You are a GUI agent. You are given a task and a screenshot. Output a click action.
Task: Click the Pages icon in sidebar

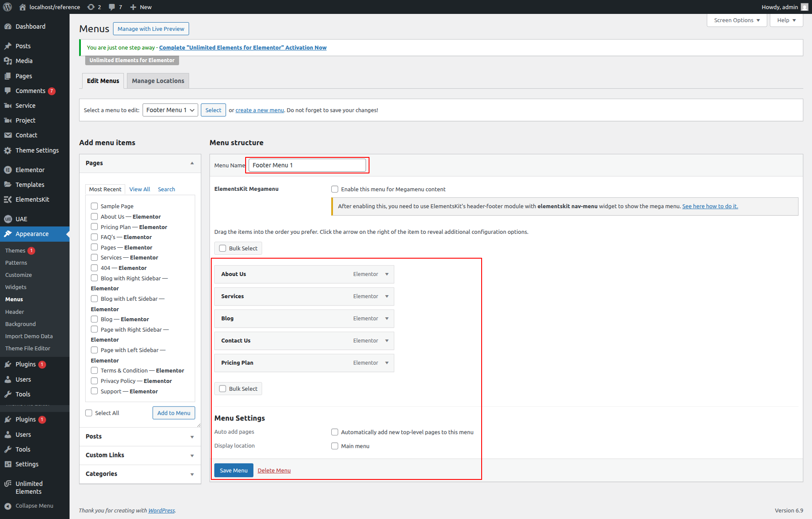point(8,76)
